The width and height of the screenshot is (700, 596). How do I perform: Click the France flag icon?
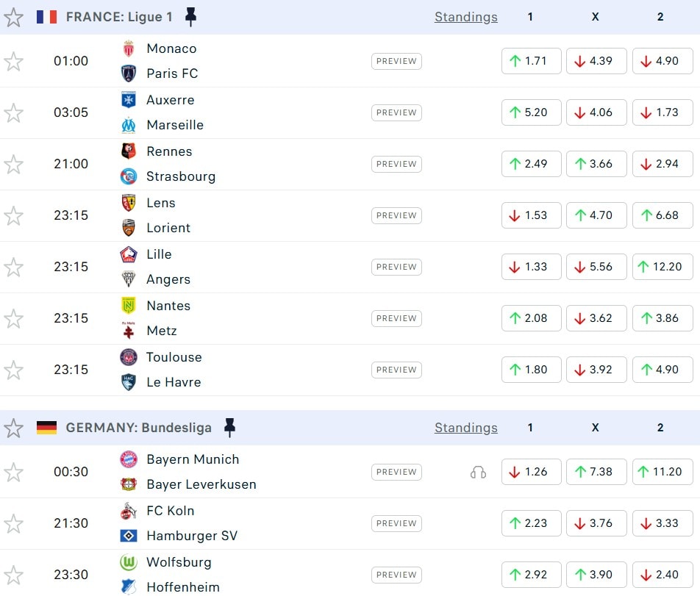(x=46, y=17)
